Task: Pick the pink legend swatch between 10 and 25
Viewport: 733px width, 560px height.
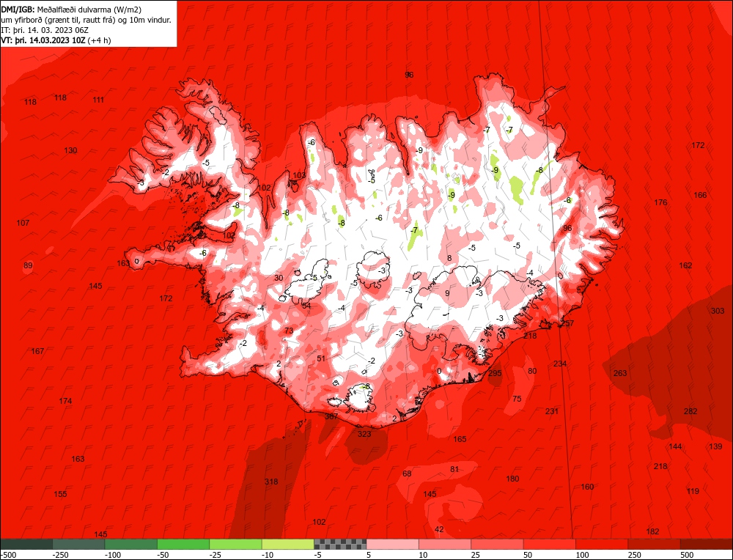Action: click(445, 544)
